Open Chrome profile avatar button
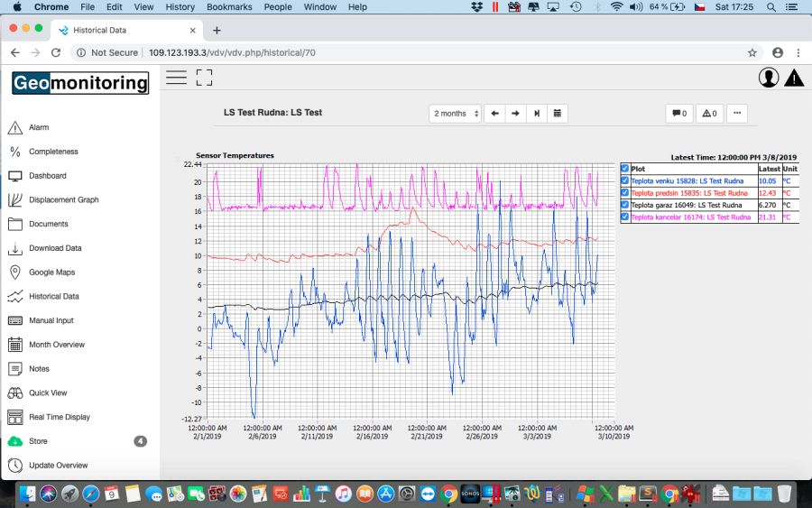812x508 pixels. pos(778,53)
